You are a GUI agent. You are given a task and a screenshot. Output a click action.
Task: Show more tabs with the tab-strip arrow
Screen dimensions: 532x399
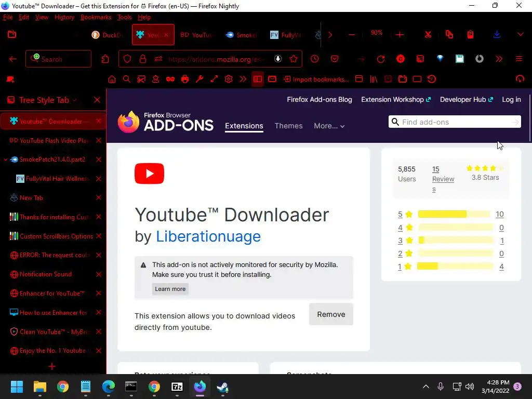click(330, 35)
